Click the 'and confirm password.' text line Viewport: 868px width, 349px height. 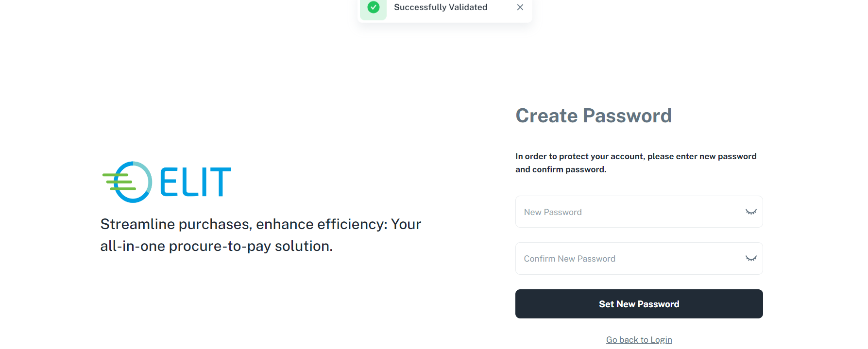(x=561, y=169)
